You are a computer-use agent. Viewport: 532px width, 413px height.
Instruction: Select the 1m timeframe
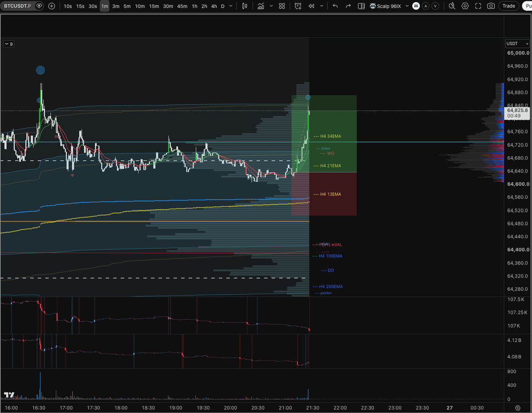pyautogui.click(x=105, y=6)
